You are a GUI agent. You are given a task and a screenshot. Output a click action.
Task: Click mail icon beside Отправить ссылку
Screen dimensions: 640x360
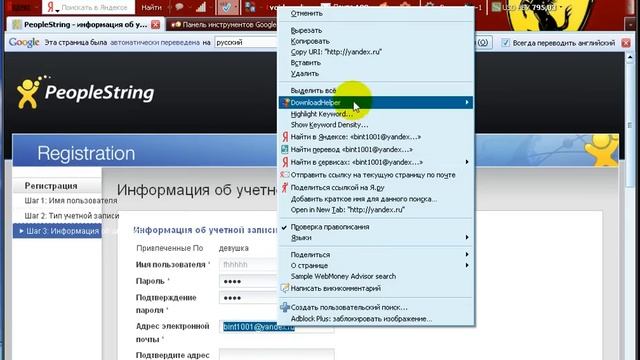(285, 175)
